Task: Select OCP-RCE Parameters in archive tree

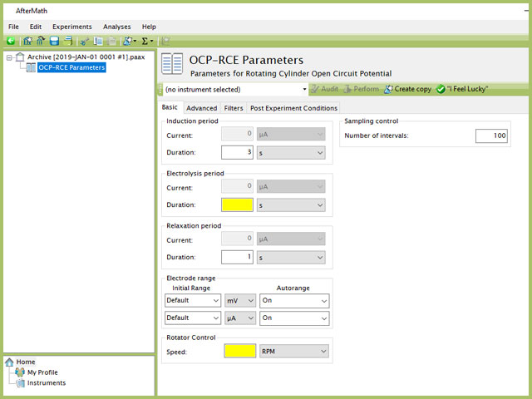Action: click(71, 67)
